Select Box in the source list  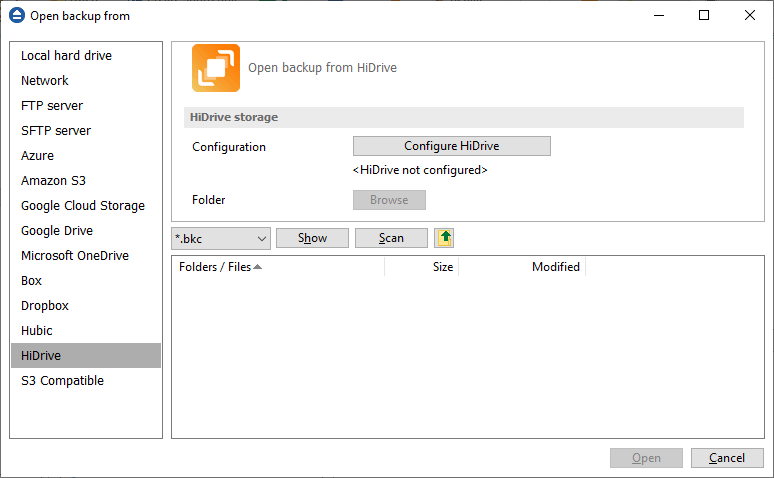(x=86, y=280)
